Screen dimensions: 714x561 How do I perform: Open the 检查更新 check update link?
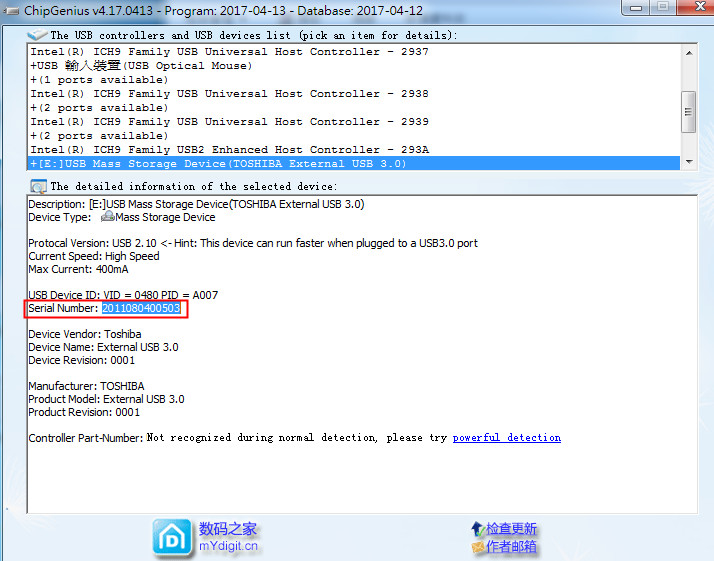click(x=511, y=529)
